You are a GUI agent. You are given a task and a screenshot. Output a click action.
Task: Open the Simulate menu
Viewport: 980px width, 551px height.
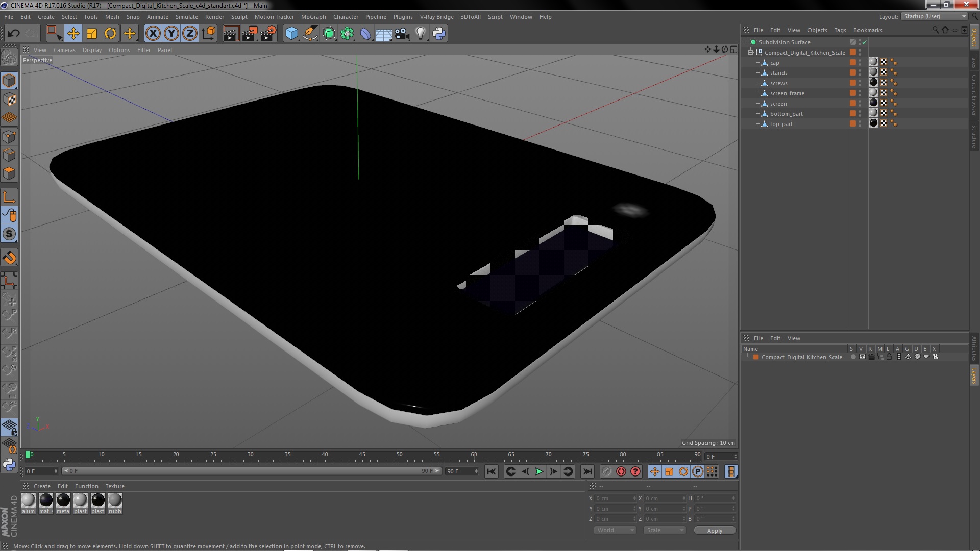click(x=187, y=17)
